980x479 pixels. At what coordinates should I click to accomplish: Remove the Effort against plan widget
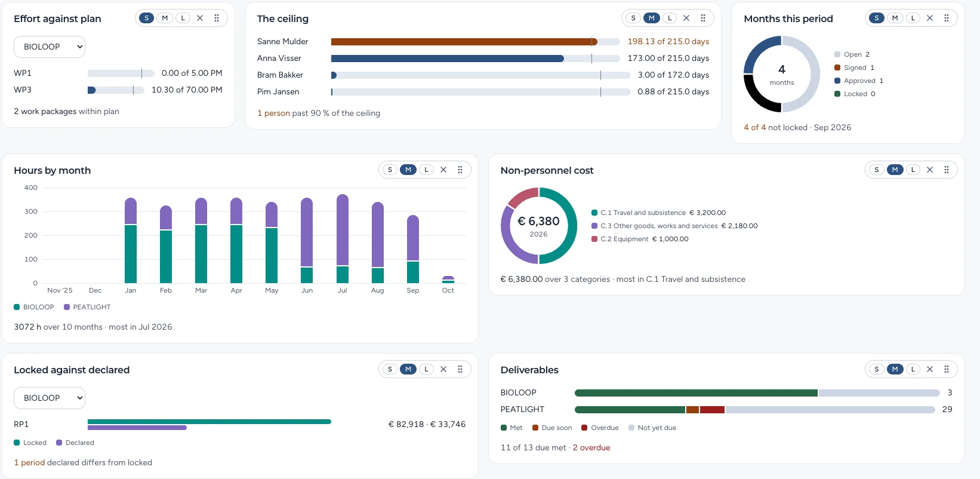tap(200, 18)
